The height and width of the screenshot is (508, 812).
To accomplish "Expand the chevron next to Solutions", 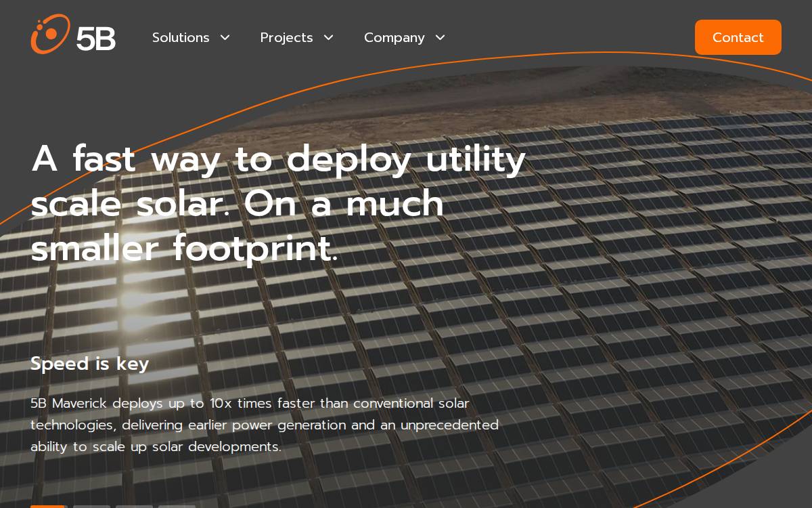I will click(225, 37).
